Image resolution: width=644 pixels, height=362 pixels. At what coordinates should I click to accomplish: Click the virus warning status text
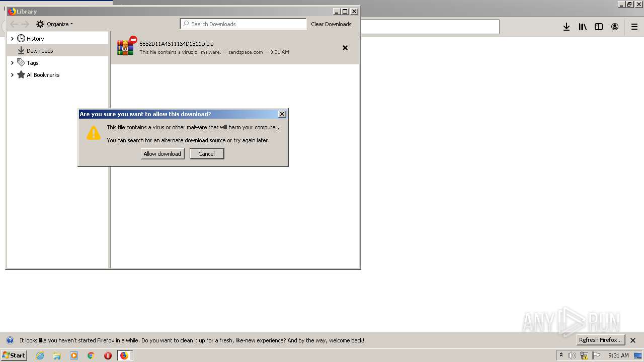180,52
